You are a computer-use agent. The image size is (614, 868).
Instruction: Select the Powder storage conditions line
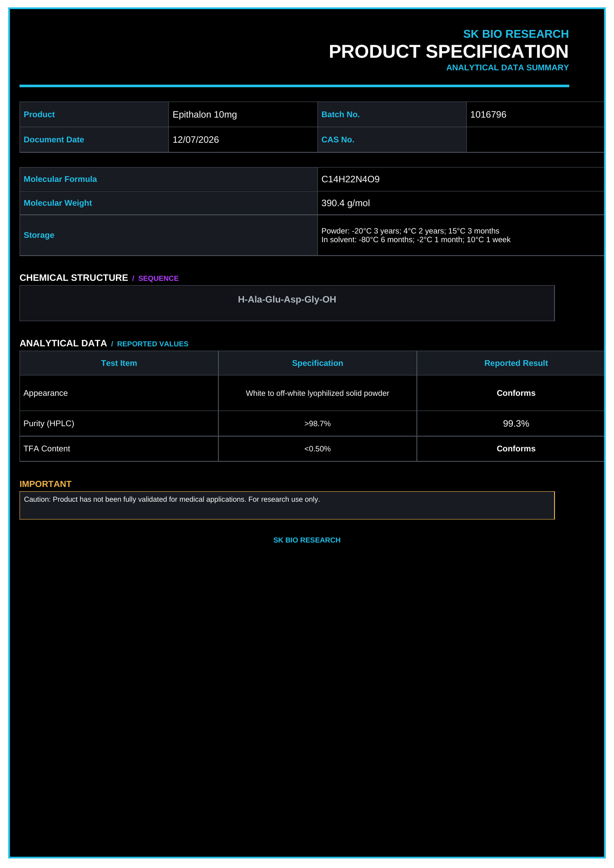pyautogui.click(x=410, y=231)
